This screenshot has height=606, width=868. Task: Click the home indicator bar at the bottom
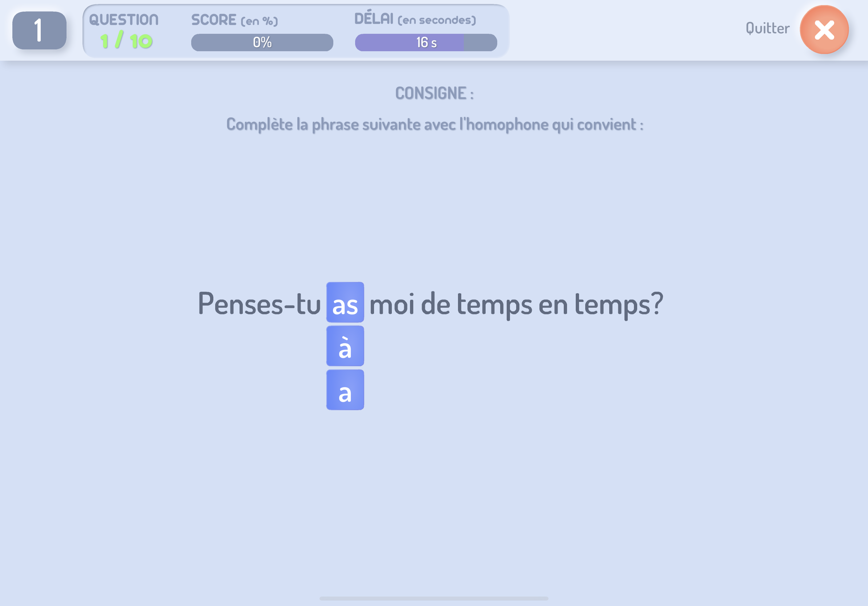click(434, 598)
